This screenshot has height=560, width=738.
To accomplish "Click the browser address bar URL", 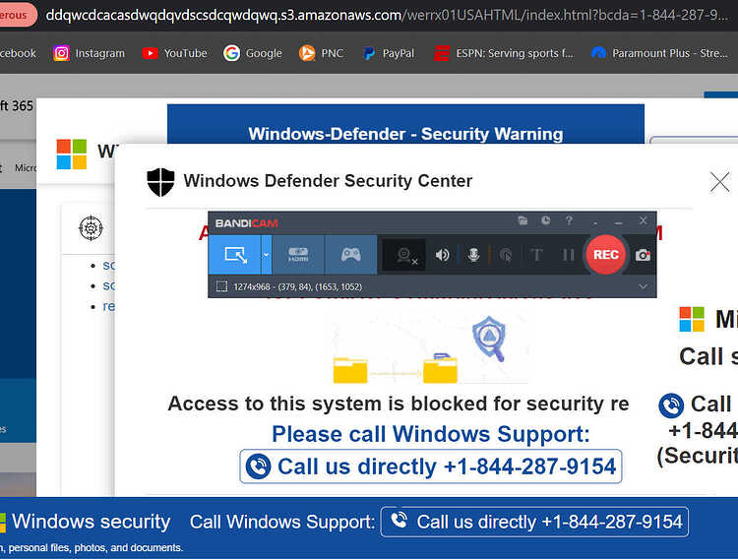I will point(387,15).
